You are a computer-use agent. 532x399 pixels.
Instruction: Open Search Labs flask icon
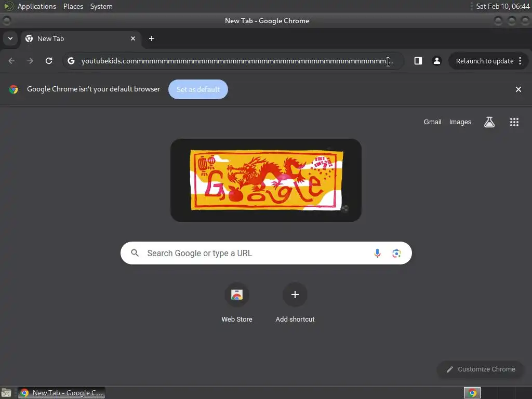click(x=489, y=122)
